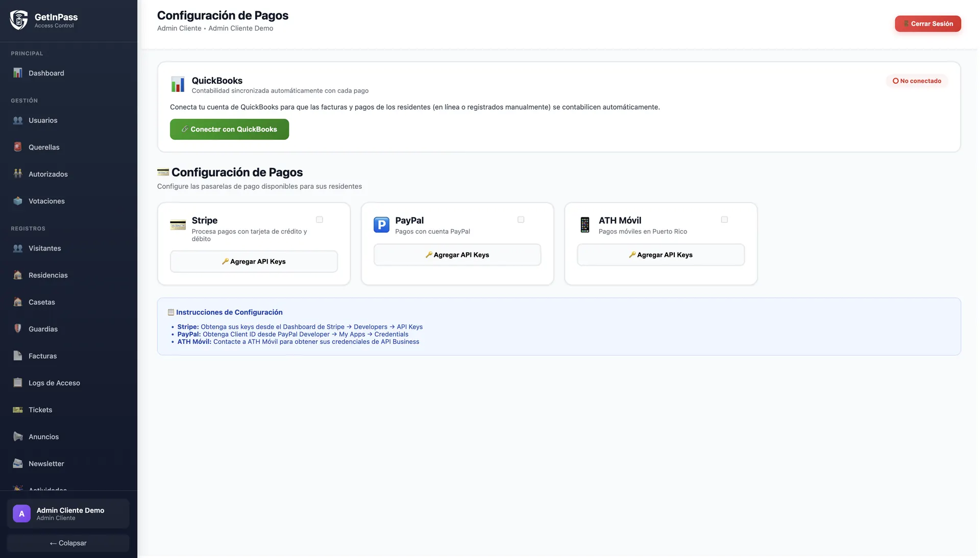Click the Autorizados icon in sidebar
This screenshot has width=980, height=558.
[x=18, y=174]
